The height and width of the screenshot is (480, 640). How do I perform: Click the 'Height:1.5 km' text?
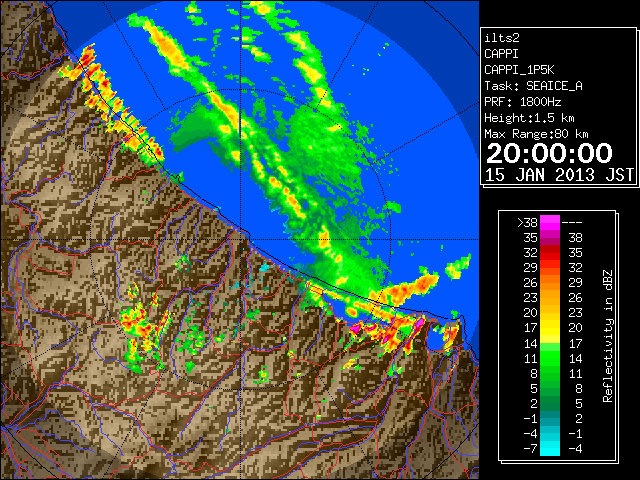[x=529, y=118]
